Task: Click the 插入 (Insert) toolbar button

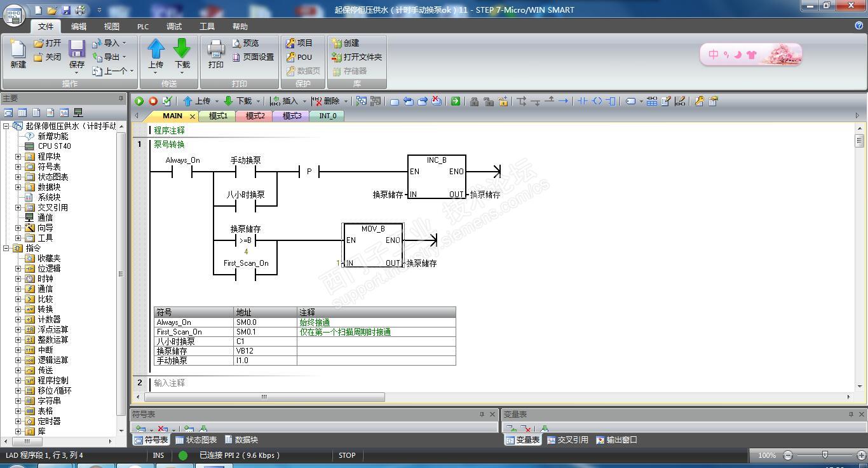Action: (x=284, y=101)
